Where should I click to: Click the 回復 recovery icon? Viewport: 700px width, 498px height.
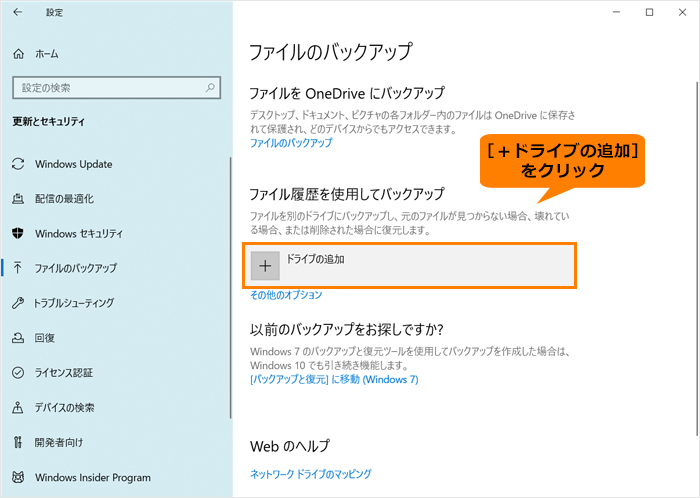pyautogui.click(x=18, y=338)
